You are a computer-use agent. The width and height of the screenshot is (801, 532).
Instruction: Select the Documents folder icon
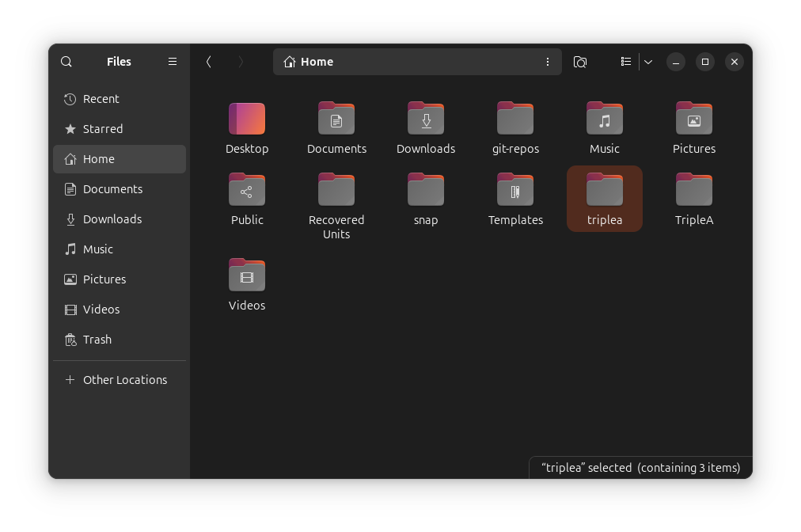(x=336, y=118)
